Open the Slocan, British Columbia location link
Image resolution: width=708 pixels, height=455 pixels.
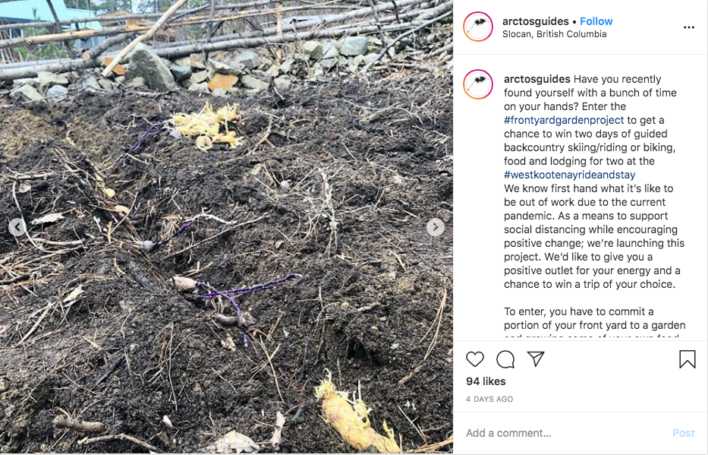click(x=554, y=34)
